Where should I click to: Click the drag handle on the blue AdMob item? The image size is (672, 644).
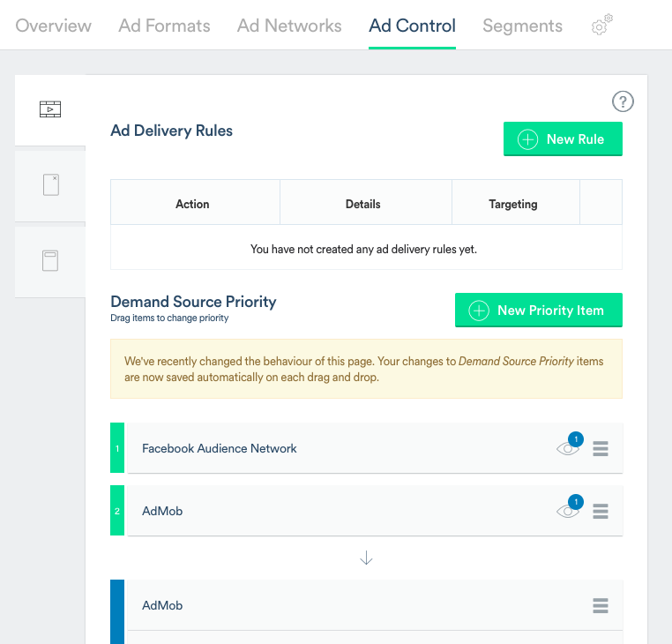point(601,606)
